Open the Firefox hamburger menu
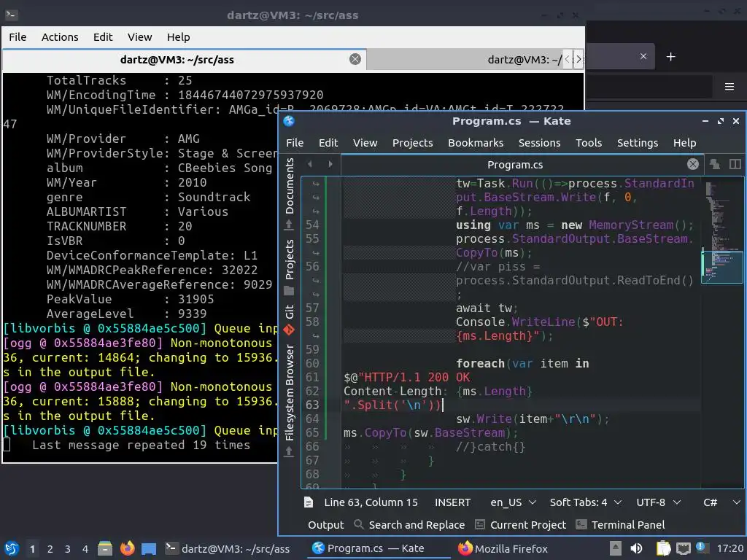Screen dimensions: 747x560 [729, 86]
